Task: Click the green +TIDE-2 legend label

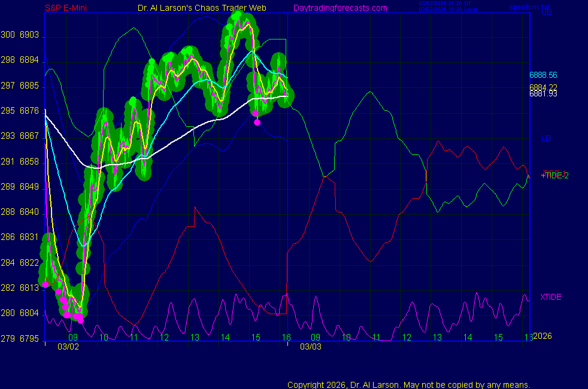Action: coord(554,175)
